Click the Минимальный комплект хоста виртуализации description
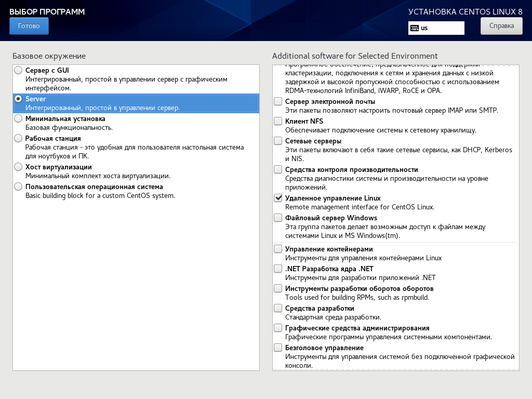 point(98,176)
